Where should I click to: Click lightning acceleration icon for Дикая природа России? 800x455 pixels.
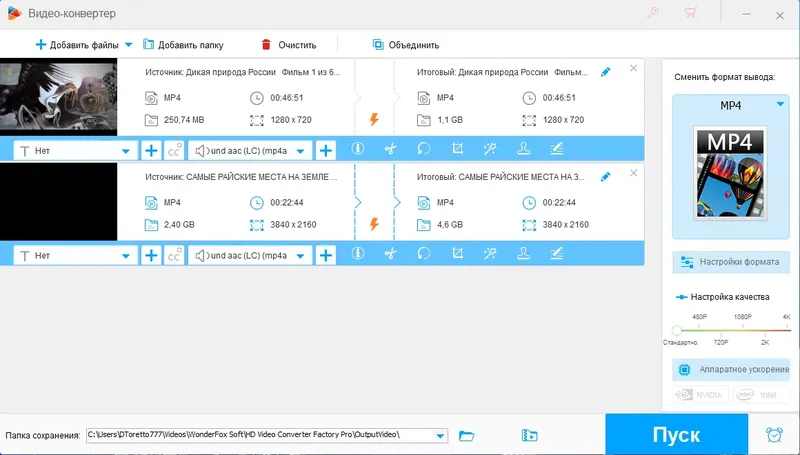[x=374, y=119]
